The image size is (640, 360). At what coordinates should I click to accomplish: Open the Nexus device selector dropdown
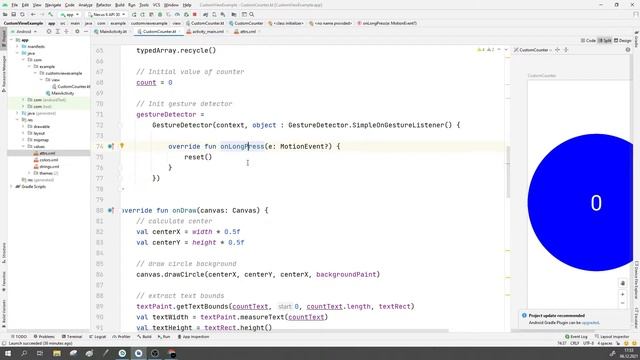[x=107, y=14]
